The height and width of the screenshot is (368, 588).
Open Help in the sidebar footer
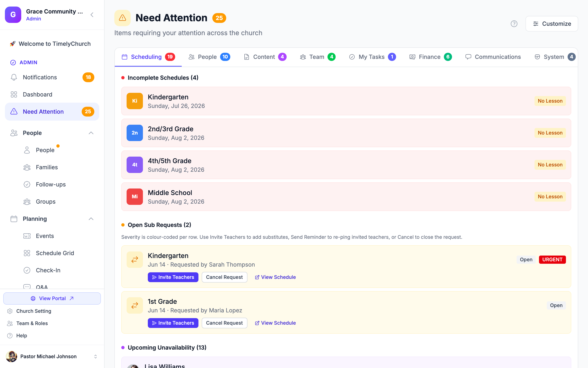pos(22,335)
